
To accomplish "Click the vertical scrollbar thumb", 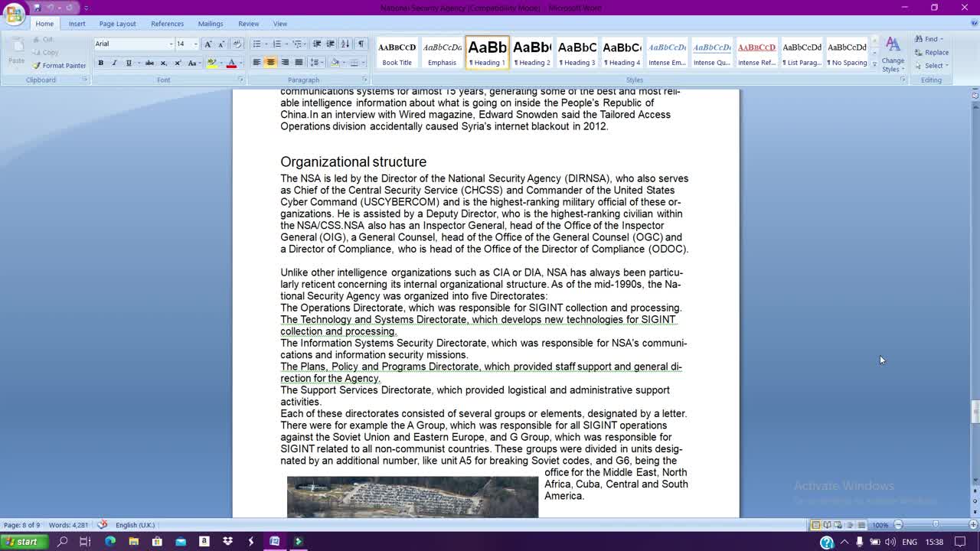I will coord(975,412).
